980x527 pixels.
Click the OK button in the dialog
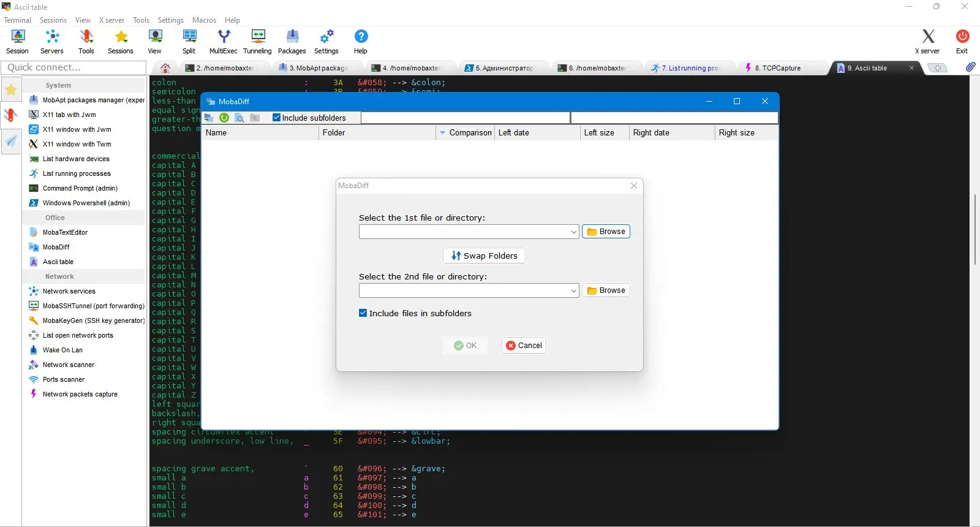pyautogui.click(x=466, y=346)
